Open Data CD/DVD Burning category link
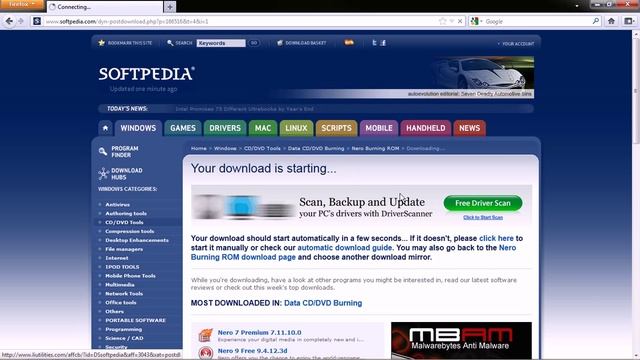This screenshot has width=640, height=360. pos(323,303)
